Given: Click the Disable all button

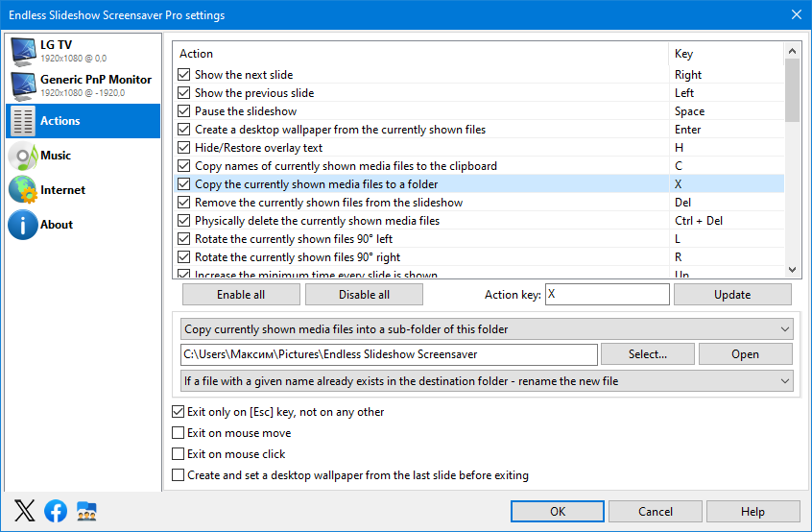Looking at the screenshot, I should point(364,295).
